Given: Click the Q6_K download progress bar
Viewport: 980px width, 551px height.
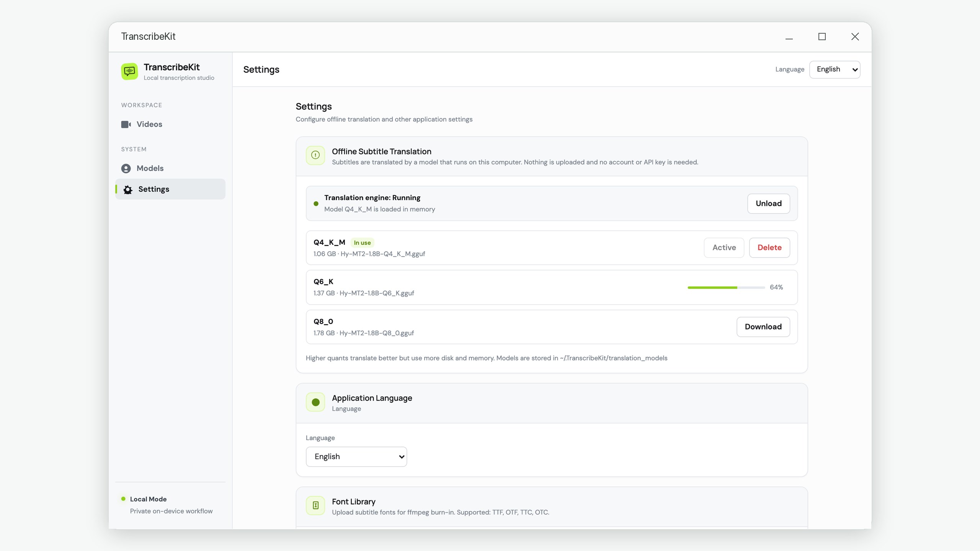Looking at the screenshot, I should 726,287.
